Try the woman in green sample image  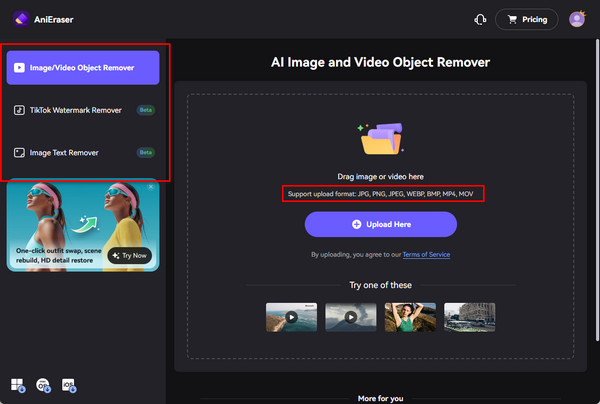410,317
